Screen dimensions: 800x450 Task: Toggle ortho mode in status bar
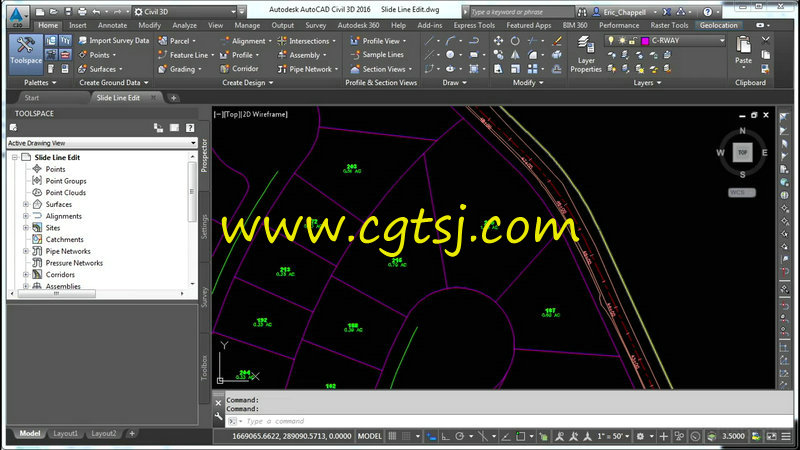(x=445, y=436)
